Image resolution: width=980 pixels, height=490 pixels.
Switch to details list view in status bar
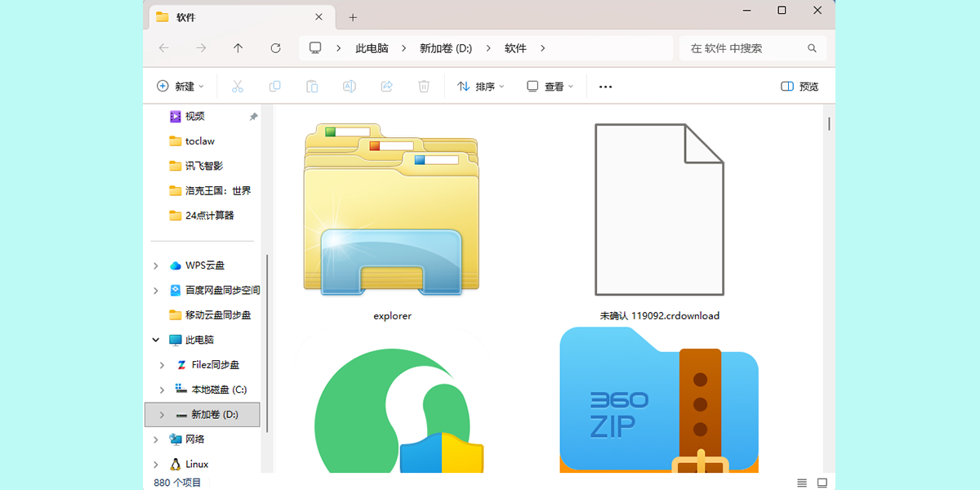[802, 483]
